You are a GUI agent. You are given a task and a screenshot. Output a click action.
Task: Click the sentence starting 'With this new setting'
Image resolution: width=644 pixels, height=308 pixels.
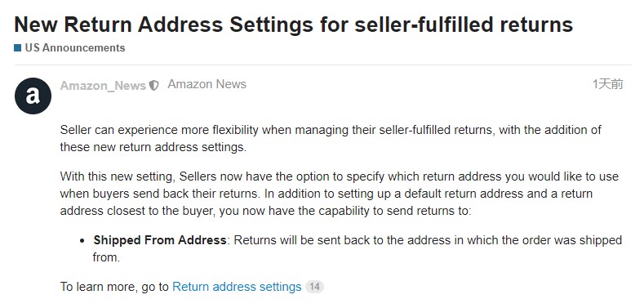pyautogui.click(x=340, y=185)
